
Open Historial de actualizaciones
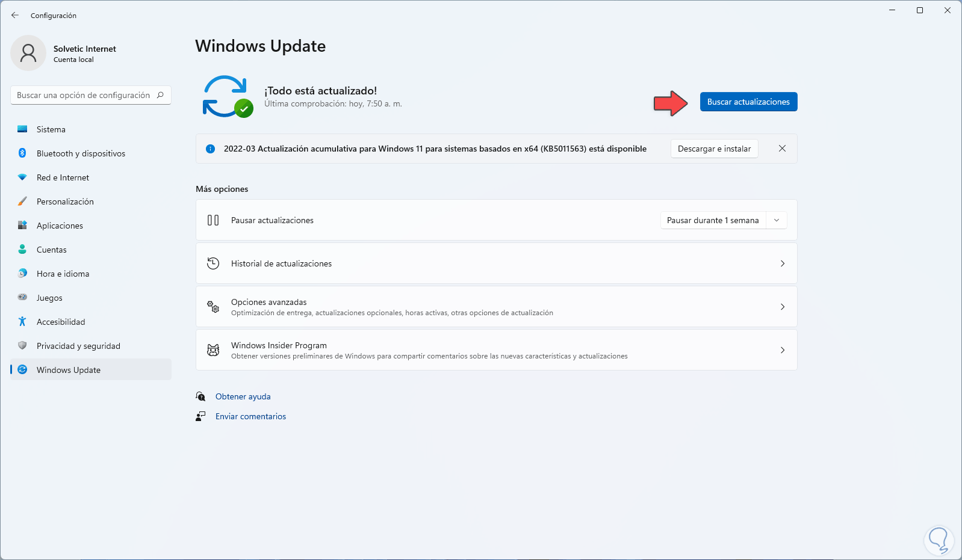pyautogui.click(x=497, y=263)
